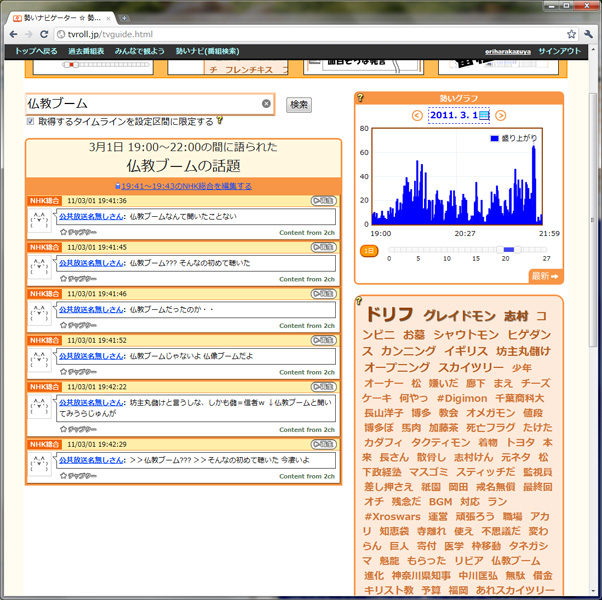This screenshot has width=602, height=600.
Task: Click the 公共放送名無しさん link in the 19:41:36 comment
Action: point(91,217)
